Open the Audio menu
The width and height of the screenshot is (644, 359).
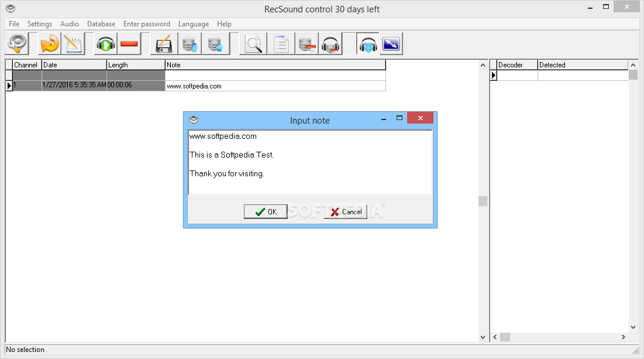tap(70, 24)
